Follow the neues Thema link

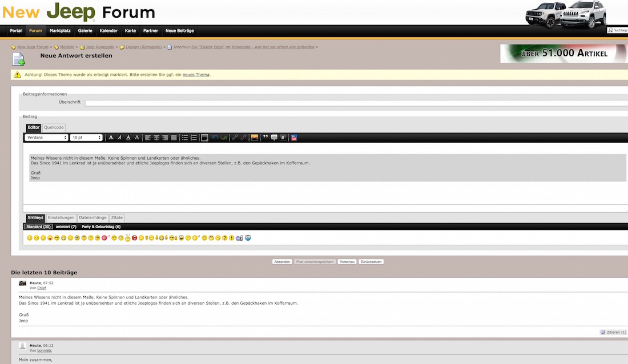[x=196, y=75]
